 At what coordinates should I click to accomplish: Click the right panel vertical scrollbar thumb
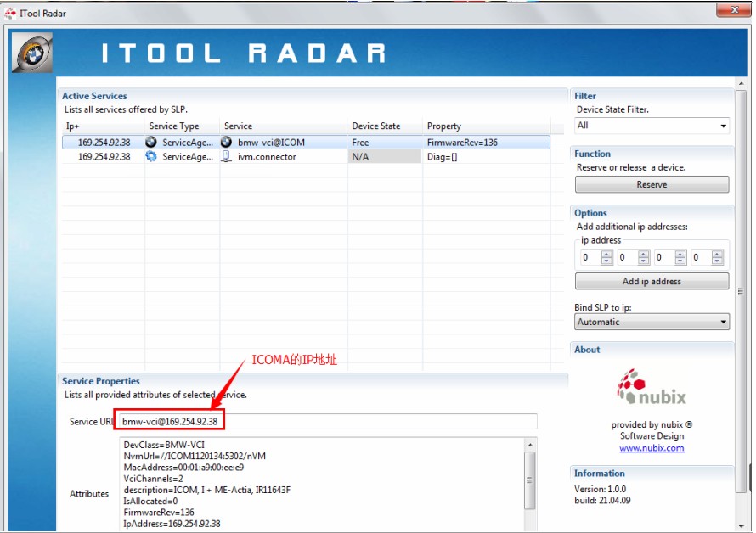pyautogui.click(x=741, y=292)
